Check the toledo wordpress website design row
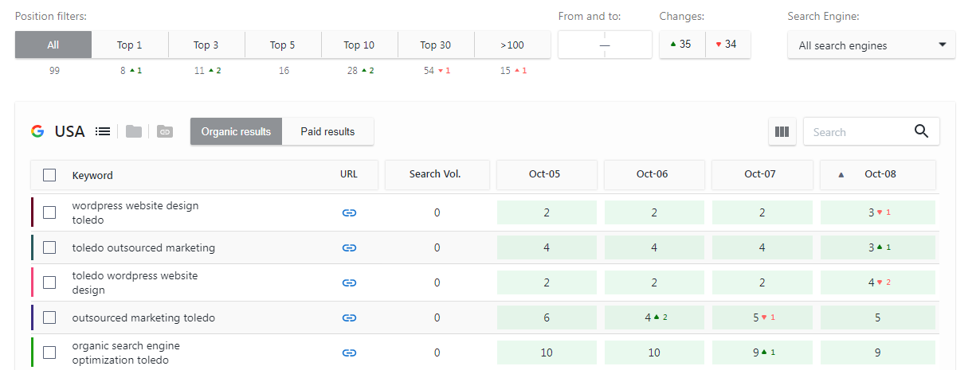 [49, 282]
